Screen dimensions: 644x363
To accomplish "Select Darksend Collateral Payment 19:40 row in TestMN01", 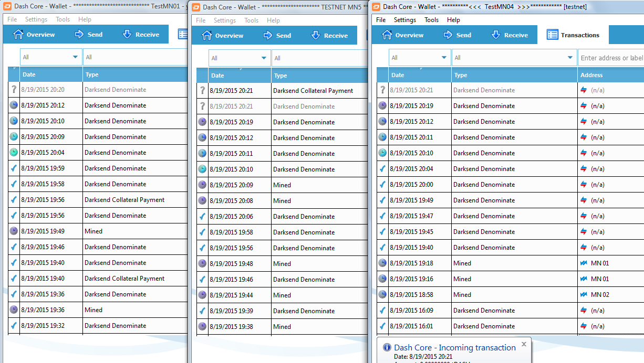I will point(98,279).
